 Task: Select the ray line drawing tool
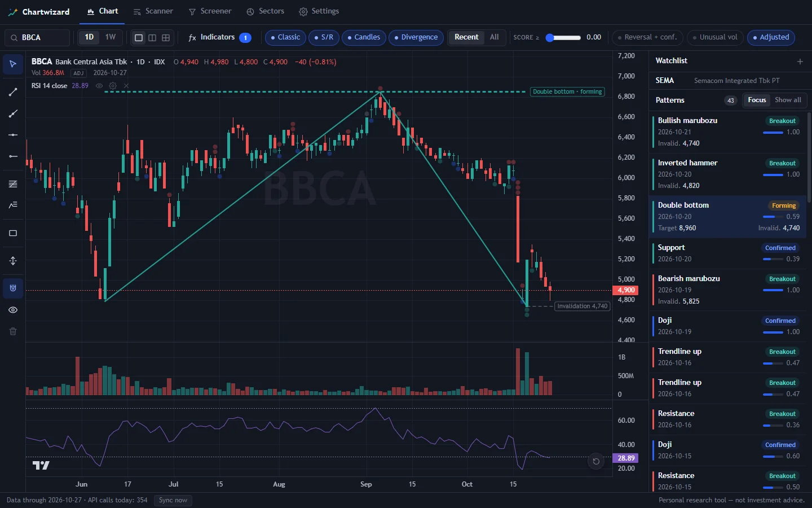13,114
